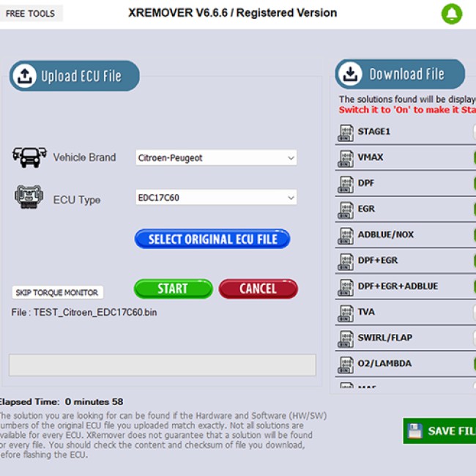Select the O2/LAMBDA solution label
This screenshot has width=476, height=476.
click(384, 363)
